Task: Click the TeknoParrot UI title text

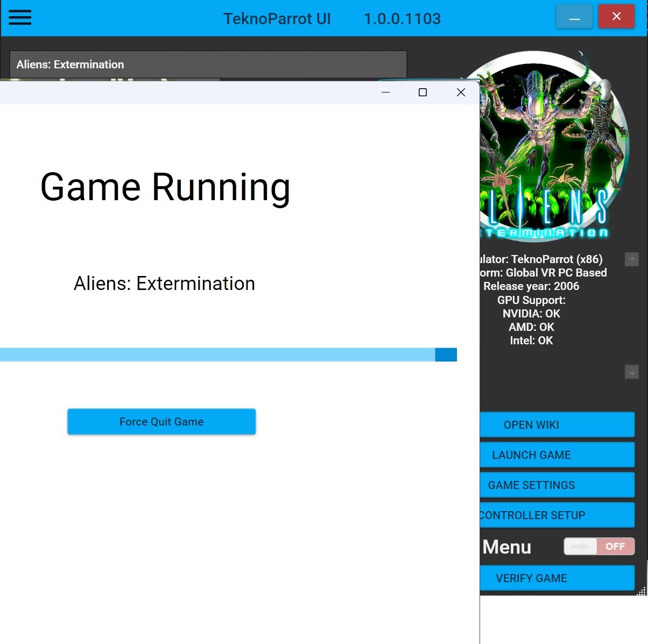Action: coord(277,19)
